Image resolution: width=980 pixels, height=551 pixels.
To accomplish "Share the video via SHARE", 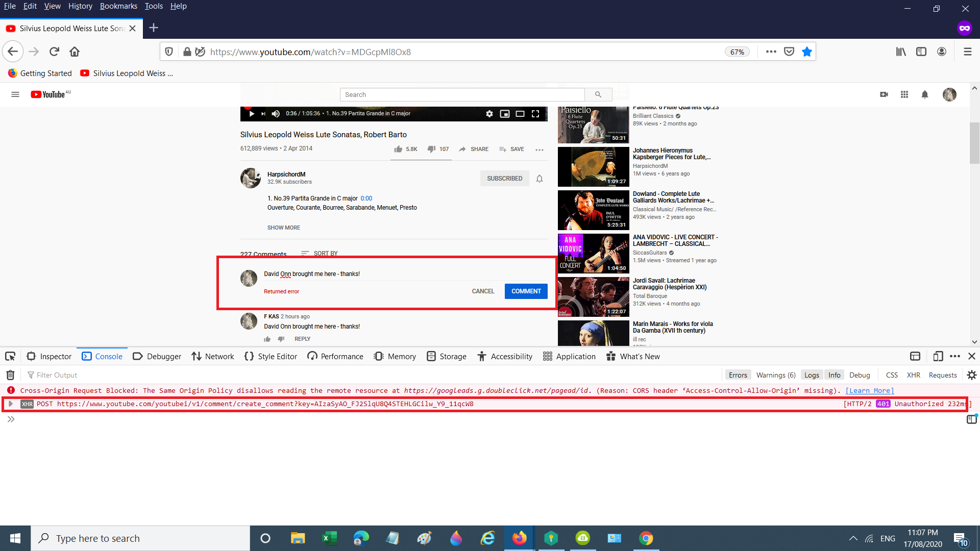I will pyautogui.click(x=474, y=149).
